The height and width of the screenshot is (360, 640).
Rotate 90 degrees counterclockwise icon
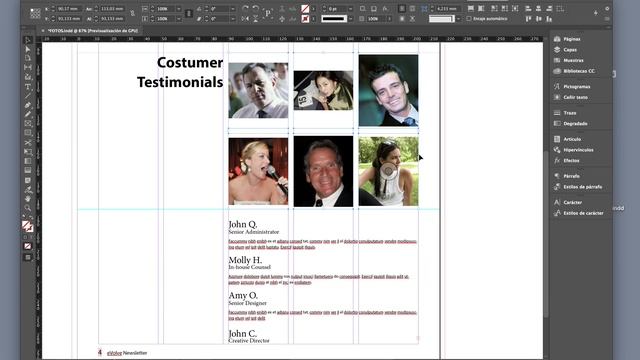tap(256, 8)
